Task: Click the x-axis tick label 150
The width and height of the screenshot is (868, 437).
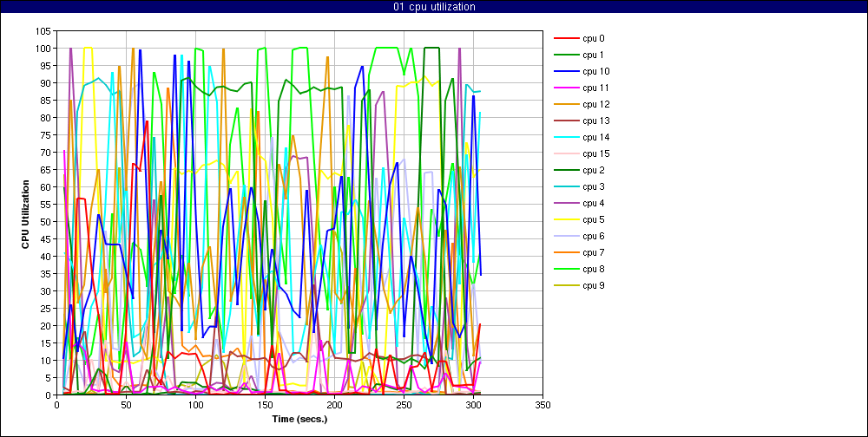Action: click(265, 405)
